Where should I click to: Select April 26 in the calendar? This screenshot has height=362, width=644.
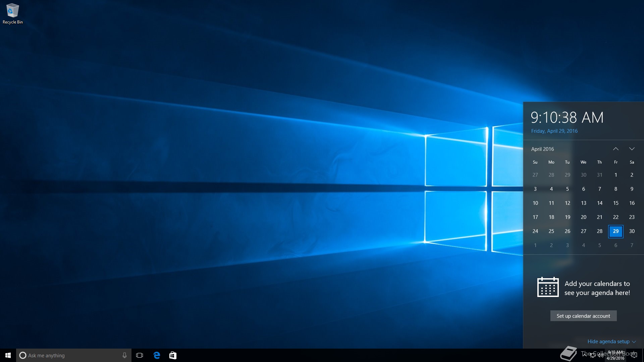[x=568, y=231]
